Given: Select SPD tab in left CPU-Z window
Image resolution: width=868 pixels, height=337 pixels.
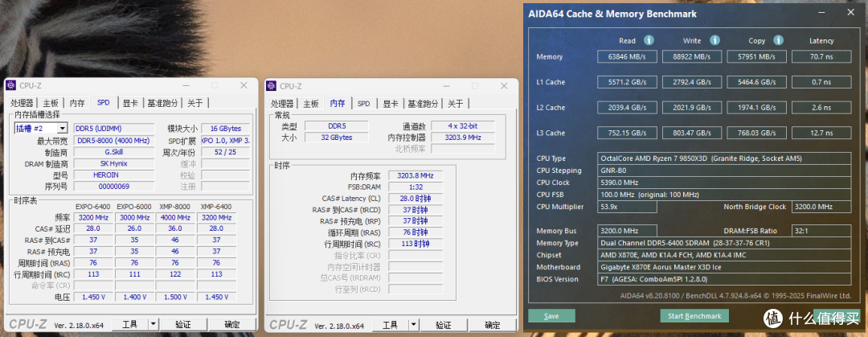Looking at the screenshot, I should tap(104, 102).
